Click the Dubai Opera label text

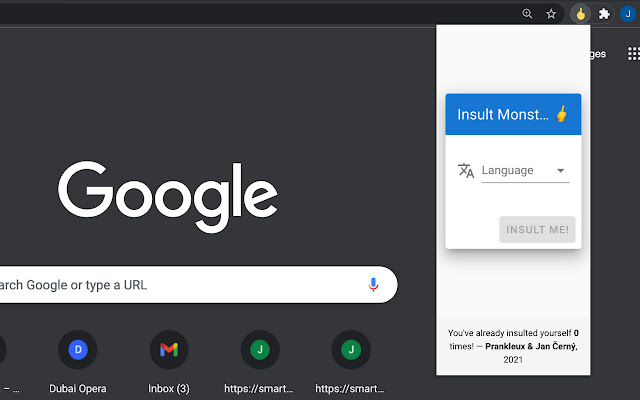[78, 389]
